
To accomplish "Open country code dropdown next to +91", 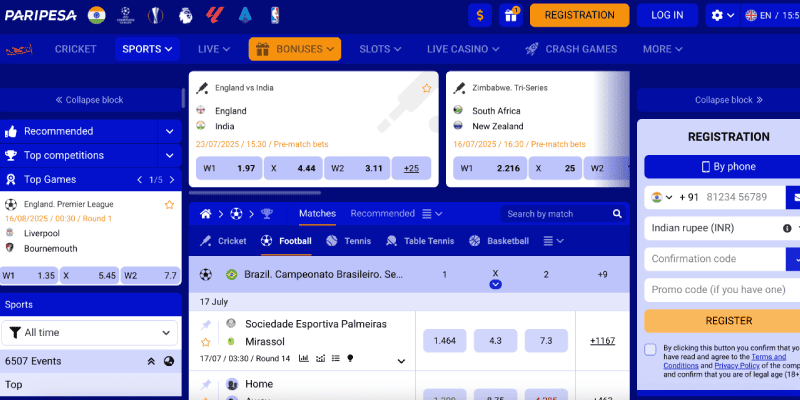I will [661, 197].
